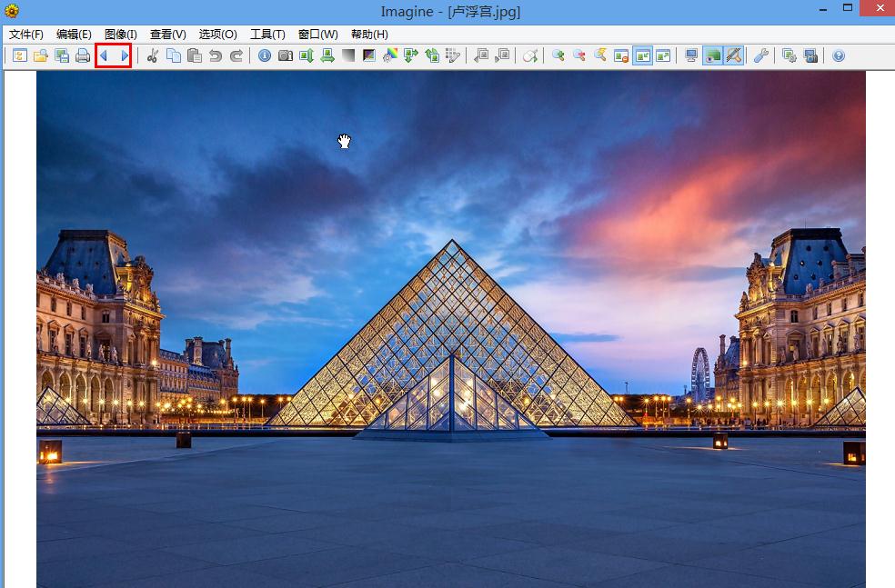Click the rotate clockwise green arrow icon
895x588 pixels.
click(x=411, y=55)
